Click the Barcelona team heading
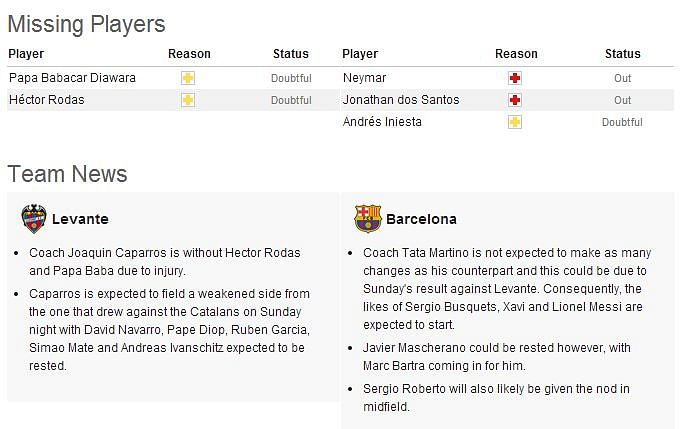 point(421,219)
